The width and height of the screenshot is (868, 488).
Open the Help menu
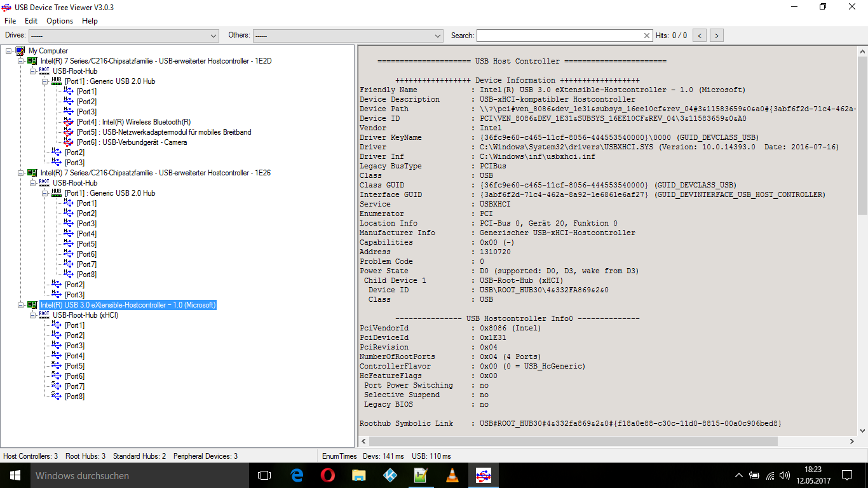pyautogui.click(x=90, y=21)
